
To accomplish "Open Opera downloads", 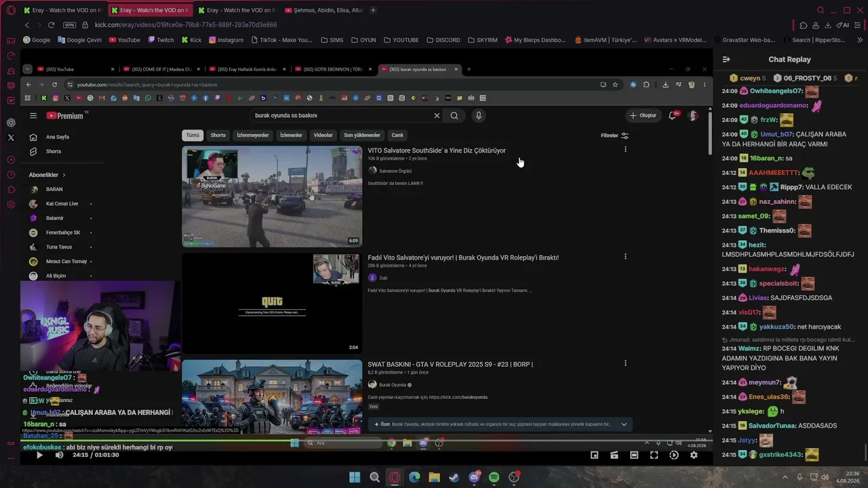I will 829,25.
